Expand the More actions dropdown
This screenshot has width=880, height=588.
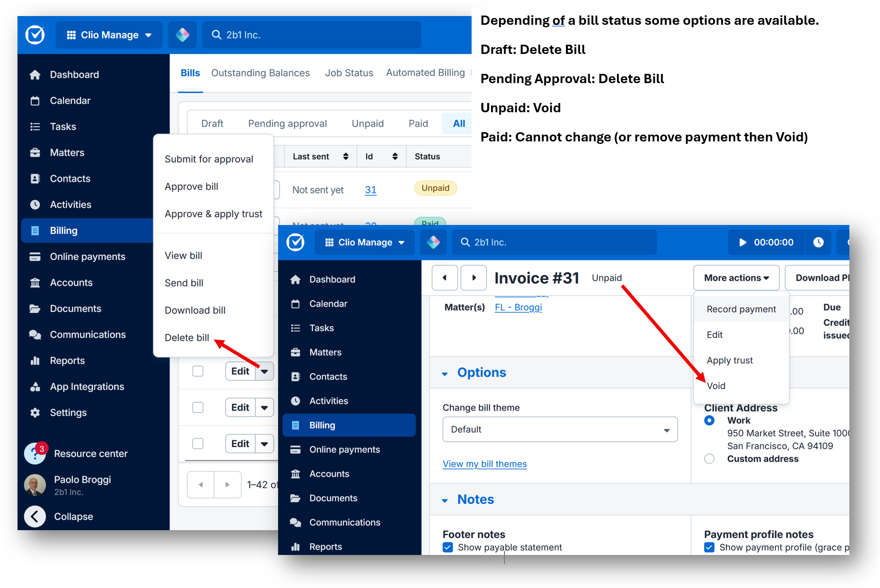[x=736, y=277]
